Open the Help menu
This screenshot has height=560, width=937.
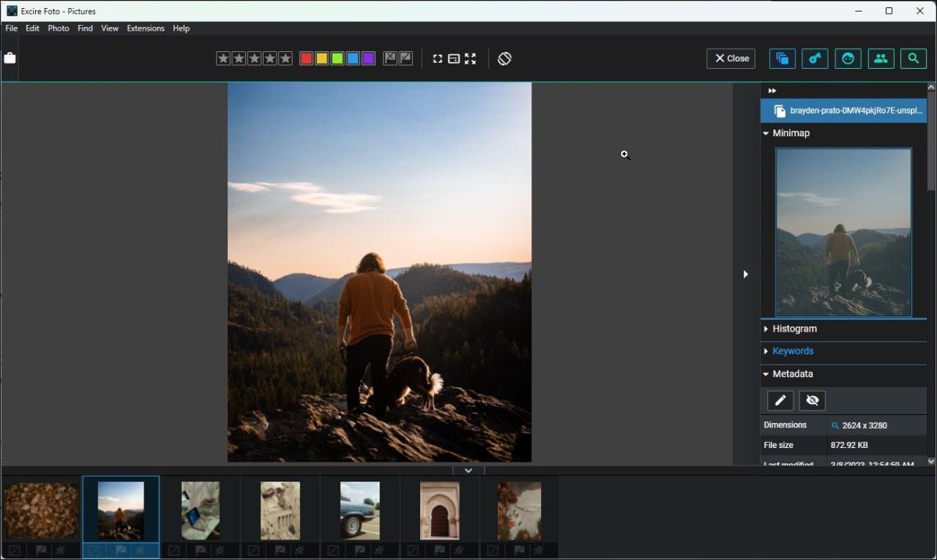182,29
